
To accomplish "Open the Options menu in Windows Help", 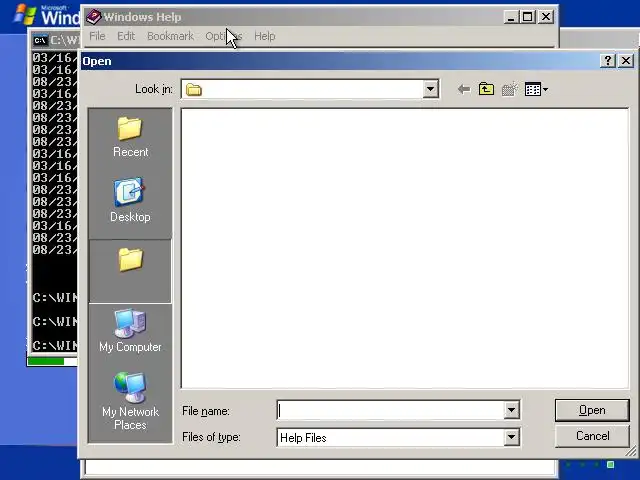I will 224,36.
